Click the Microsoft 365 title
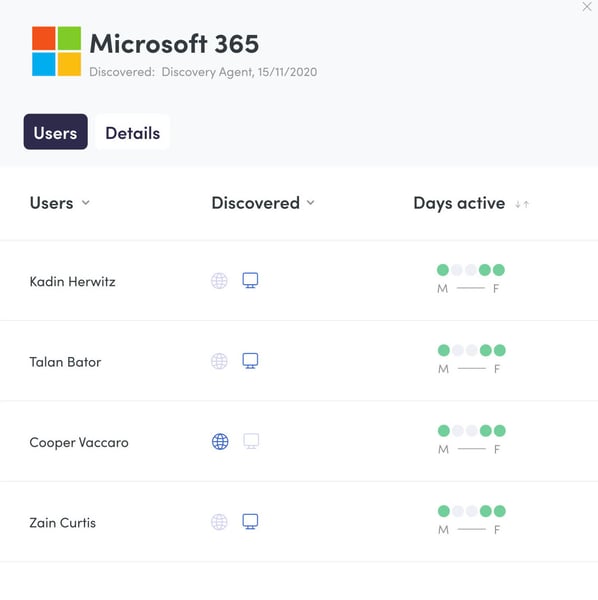The width and height of the screenshot is (598, 600). pos(174,44)
